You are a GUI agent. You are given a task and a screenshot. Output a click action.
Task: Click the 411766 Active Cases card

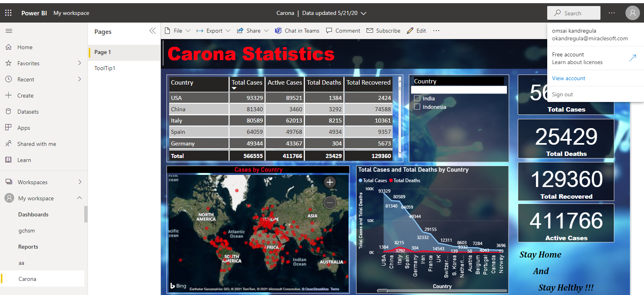tap(566, 223)
